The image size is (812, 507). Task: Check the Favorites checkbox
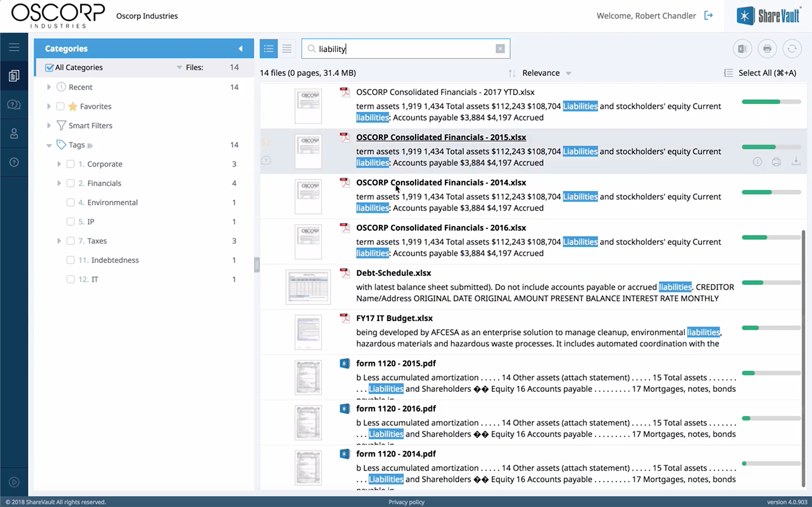pyautogui.click(x=60, y=106)
